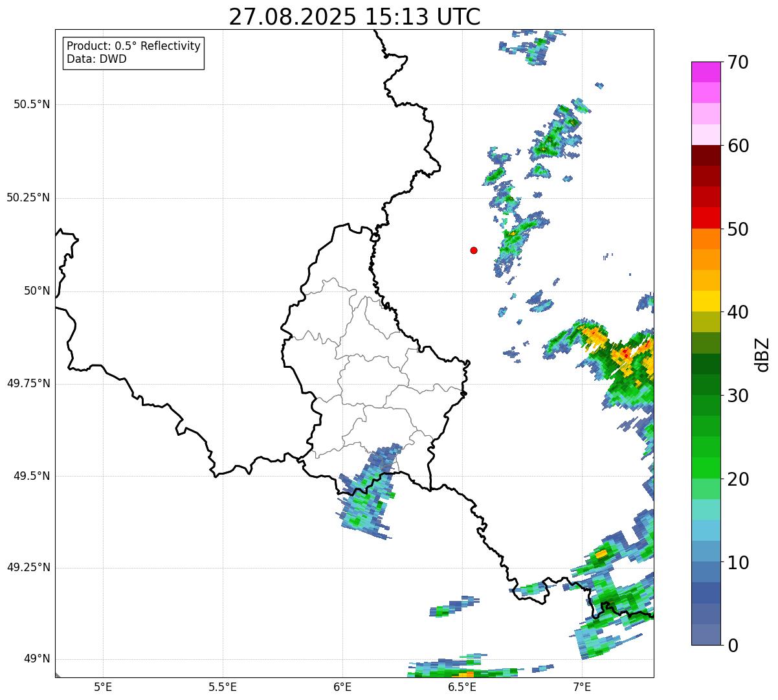Viewport: 778px width, 700px height.
Task: Click the orange swatch just below 50 dBZ
Action: 706,239
